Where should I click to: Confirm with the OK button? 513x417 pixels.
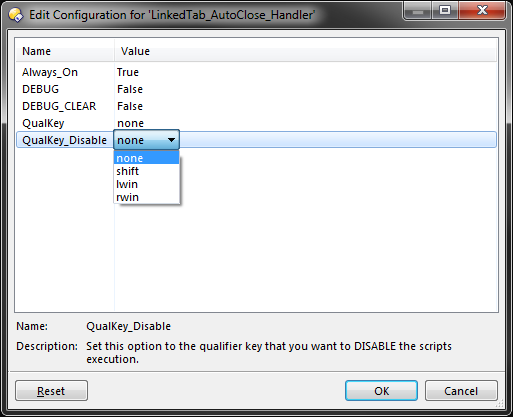(x=381, y=391)
